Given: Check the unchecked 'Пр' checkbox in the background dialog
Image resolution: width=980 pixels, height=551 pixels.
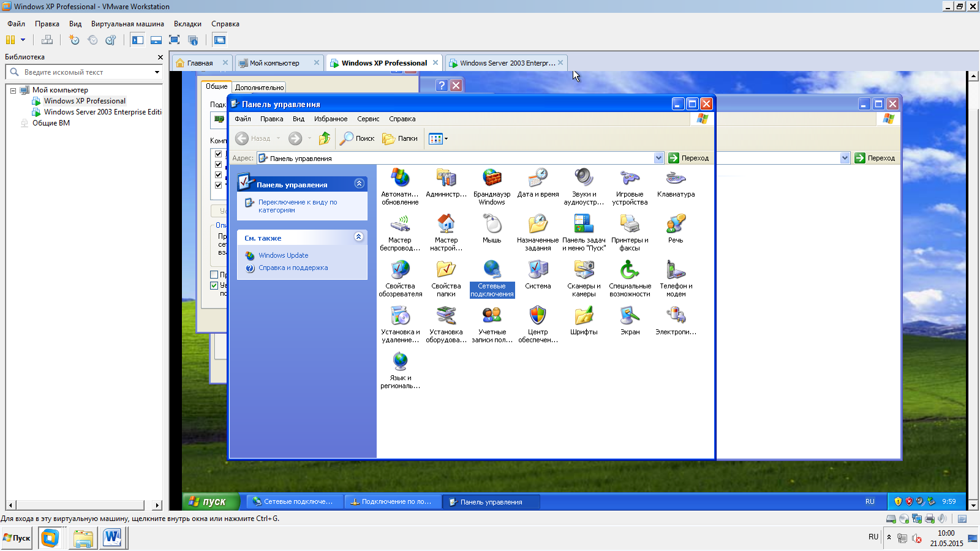Looking at the screenshot, I should pyautogui.click(x=214, y=275).
